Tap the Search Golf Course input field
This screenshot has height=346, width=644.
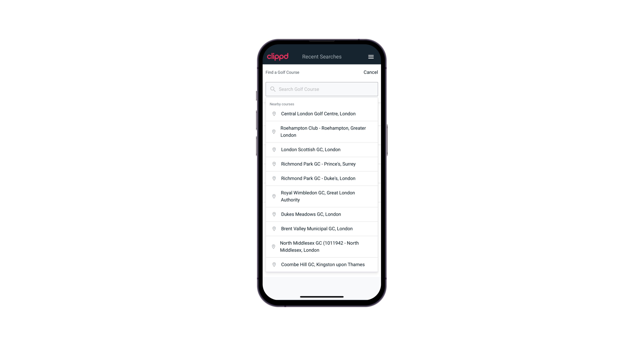pos(322,89)
